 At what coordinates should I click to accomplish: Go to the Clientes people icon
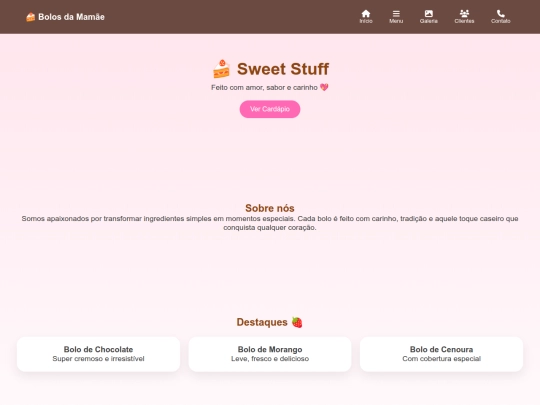[464, 14]
